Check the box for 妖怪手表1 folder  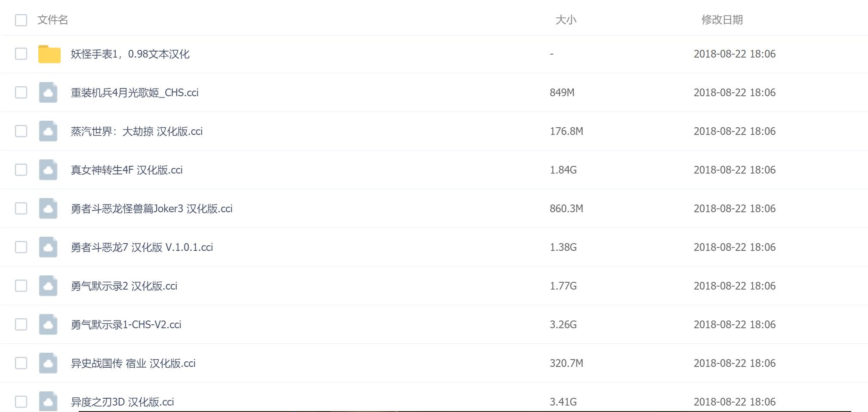point(21,54)
